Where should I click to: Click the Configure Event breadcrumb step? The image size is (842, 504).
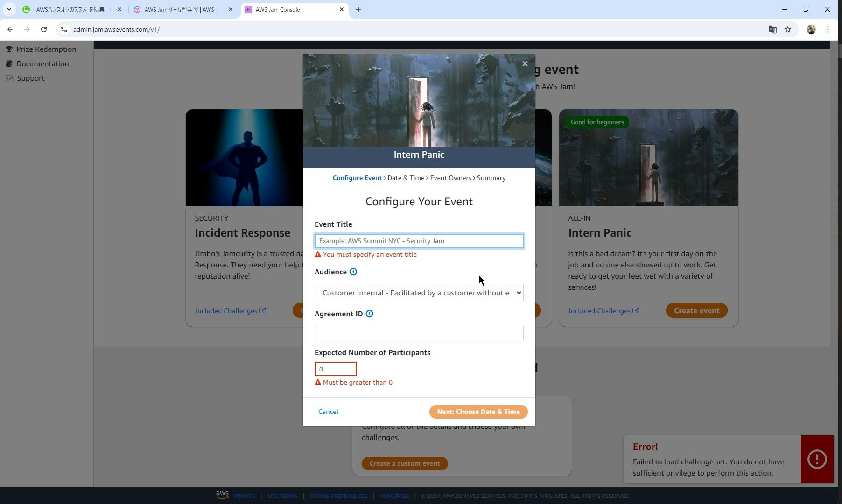click(x=357, y=178)
